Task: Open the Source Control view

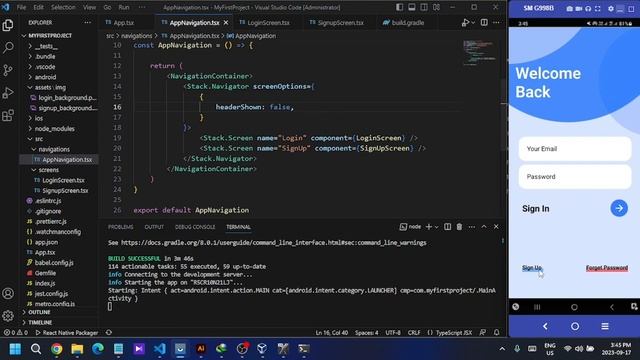Action: (8, 70)
